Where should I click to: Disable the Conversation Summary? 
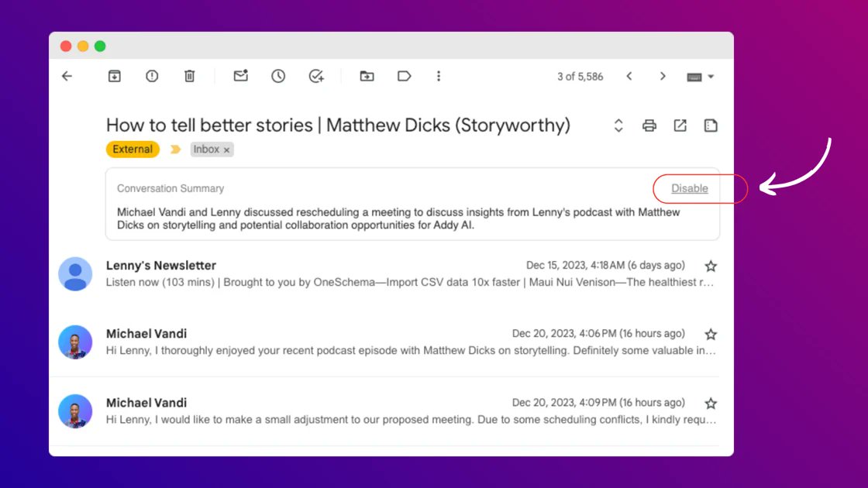(x=689, y=189)
